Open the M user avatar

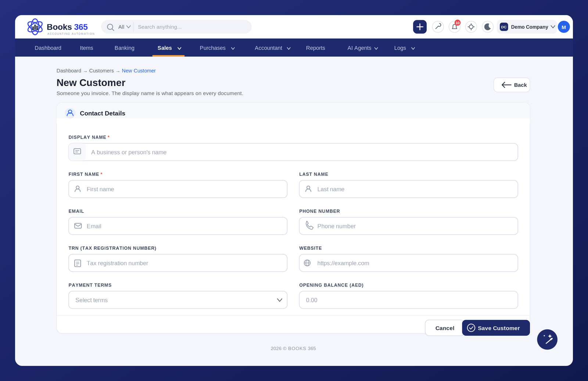click(564, 27)
